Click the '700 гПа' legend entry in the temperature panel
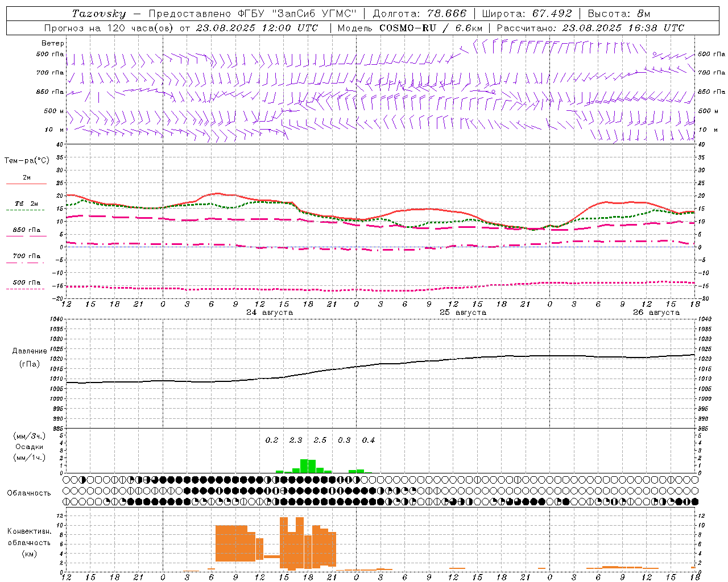Image resolution: width=728 pixels, height=582 pixels. click(26, 256)
